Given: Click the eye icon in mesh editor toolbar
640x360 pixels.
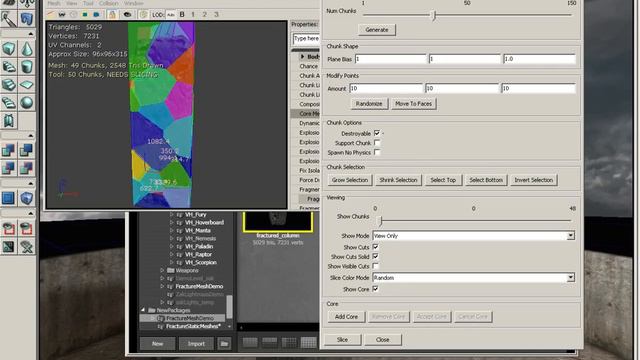Looking at the screenshot, I should pos(127,14).
